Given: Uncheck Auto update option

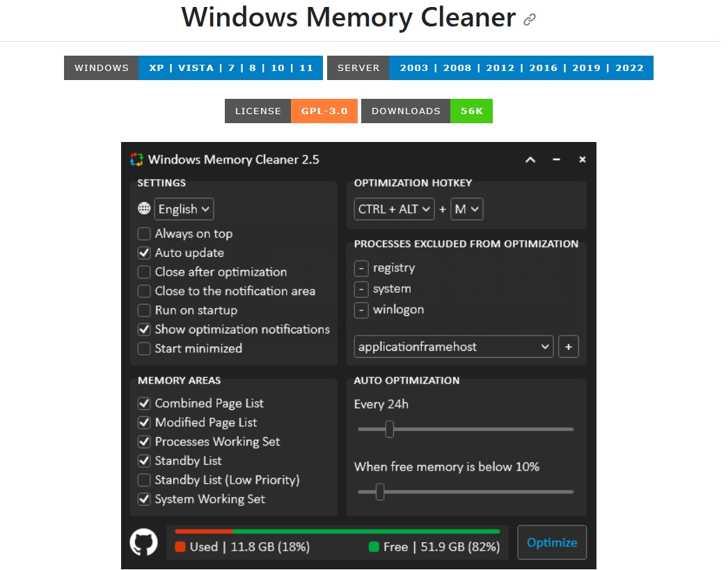Looking at the screenshot, I should (x=144, y=253).
